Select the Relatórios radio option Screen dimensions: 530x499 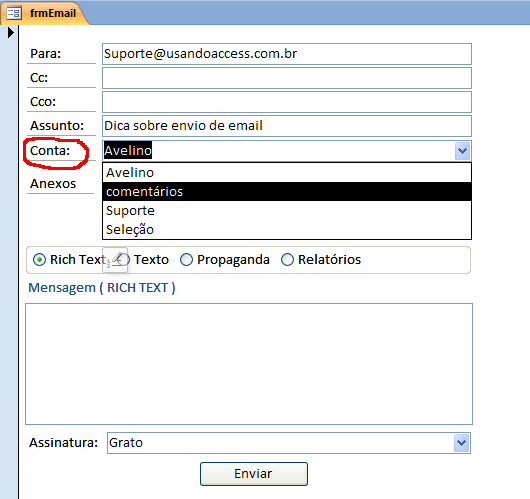pos(287,260)
